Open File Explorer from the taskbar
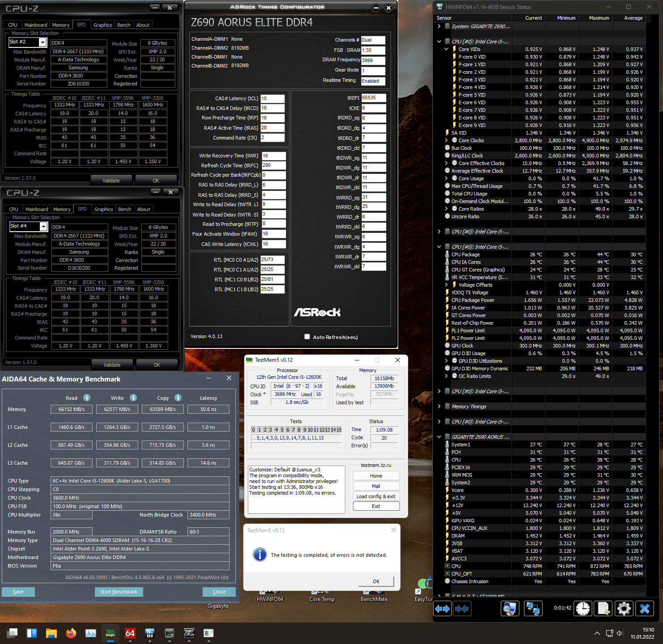The image size is (663, 644). [51, 633]
